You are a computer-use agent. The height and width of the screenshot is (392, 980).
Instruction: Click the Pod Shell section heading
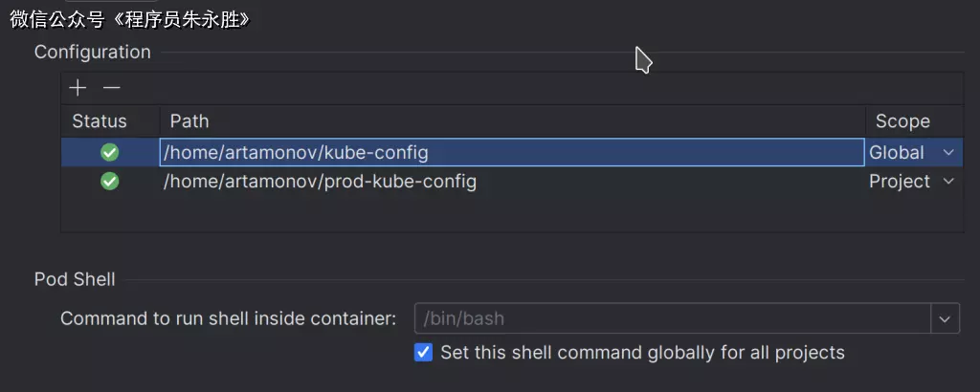point(75,279)
